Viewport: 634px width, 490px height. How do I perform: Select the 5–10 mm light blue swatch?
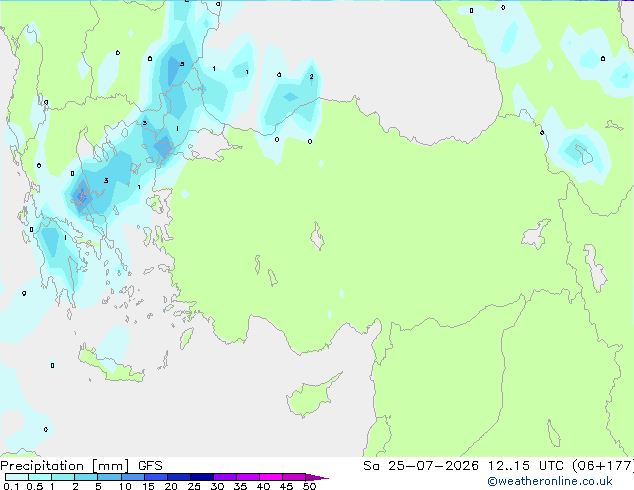coord(109,477)
